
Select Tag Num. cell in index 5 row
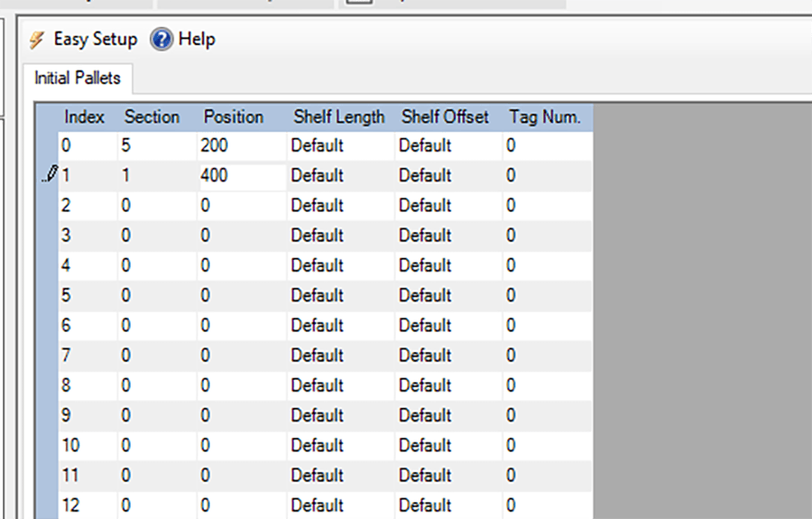[x=548, y=296]
